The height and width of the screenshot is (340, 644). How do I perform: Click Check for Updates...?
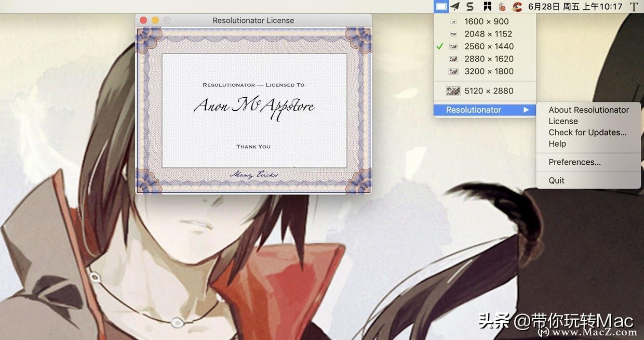588,133
